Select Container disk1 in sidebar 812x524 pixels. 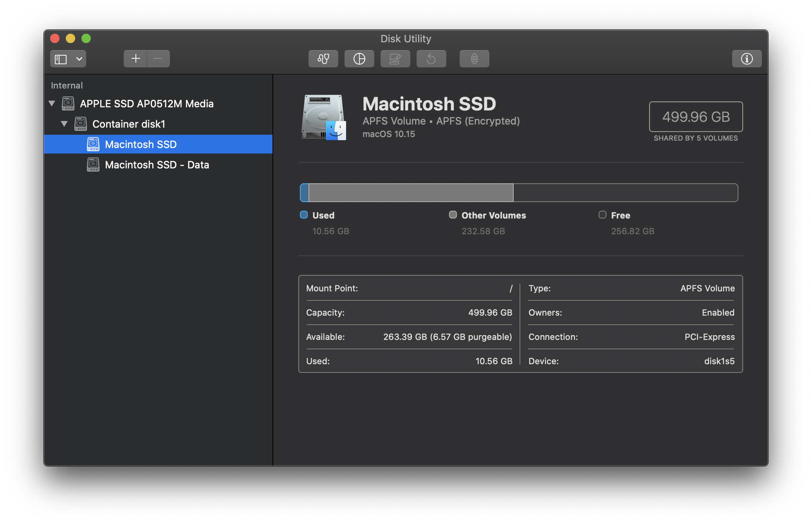pyautogui.click(x=128, y=124)
